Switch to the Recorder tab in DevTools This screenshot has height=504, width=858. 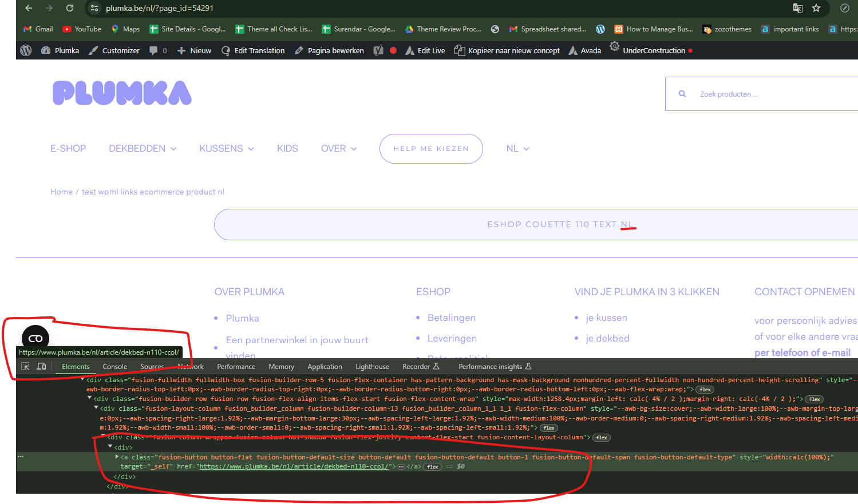pos(421,367)
